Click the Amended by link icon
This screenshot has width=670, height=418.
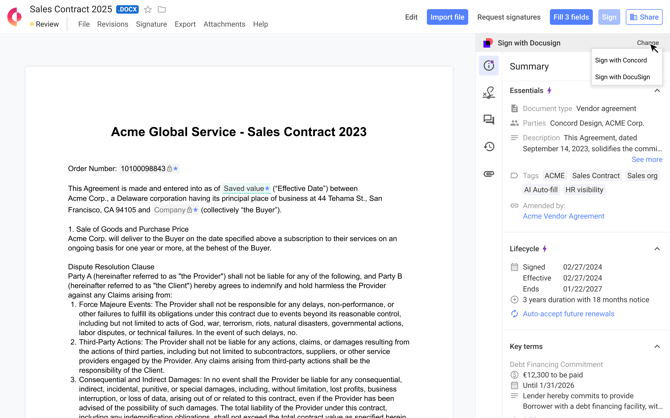point(514,206)
